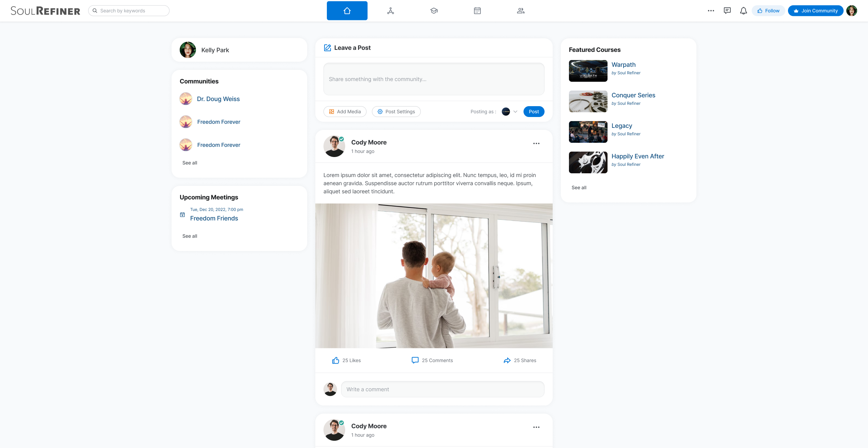See all Featured Courses

579,188
